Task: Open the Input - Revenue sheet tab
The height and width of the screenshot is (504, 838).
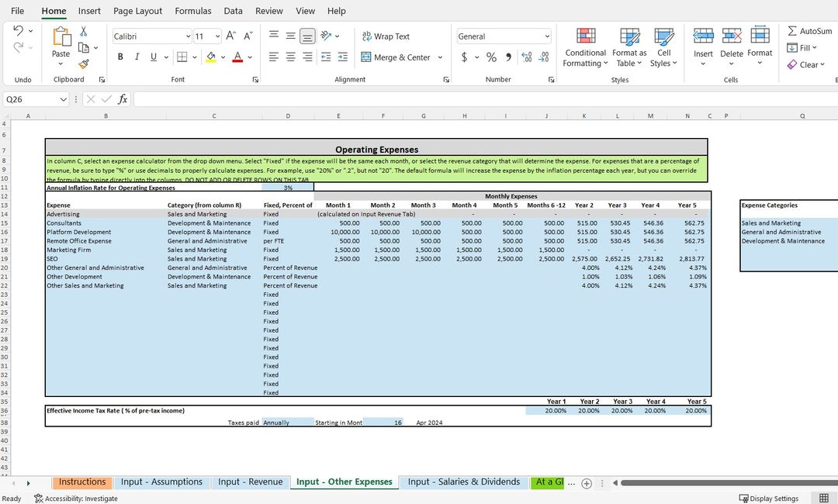Action: coord(250,482)
